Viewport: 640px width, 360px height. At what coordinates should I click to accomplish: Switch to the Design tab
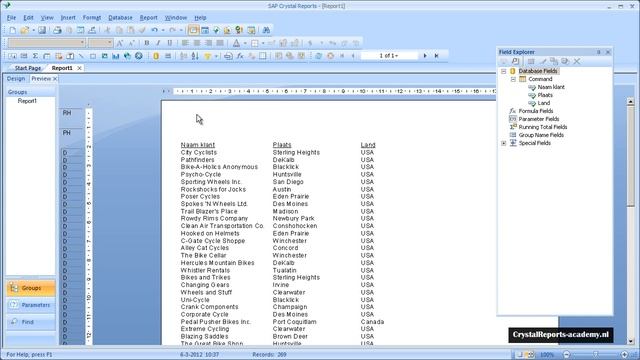[16, 79]
